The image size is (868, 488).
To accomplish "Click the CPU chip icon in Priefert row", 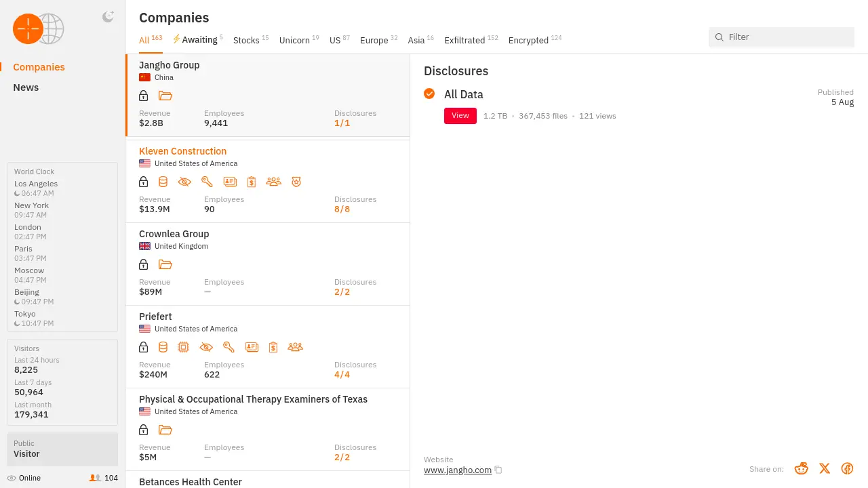I will point(183,347).
